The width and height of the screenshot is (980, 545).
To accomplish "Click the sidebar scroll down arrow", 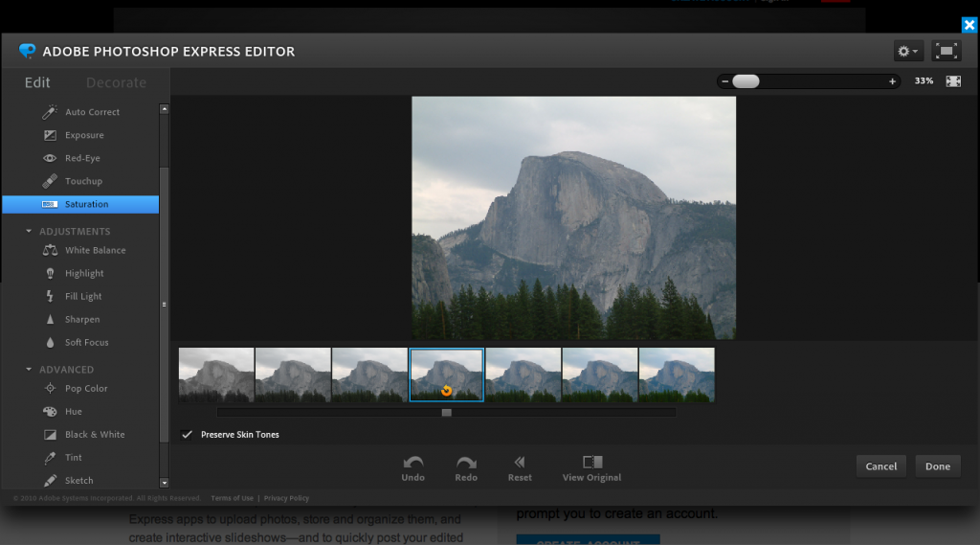I will pyautogui.click(x=165, y=483).
